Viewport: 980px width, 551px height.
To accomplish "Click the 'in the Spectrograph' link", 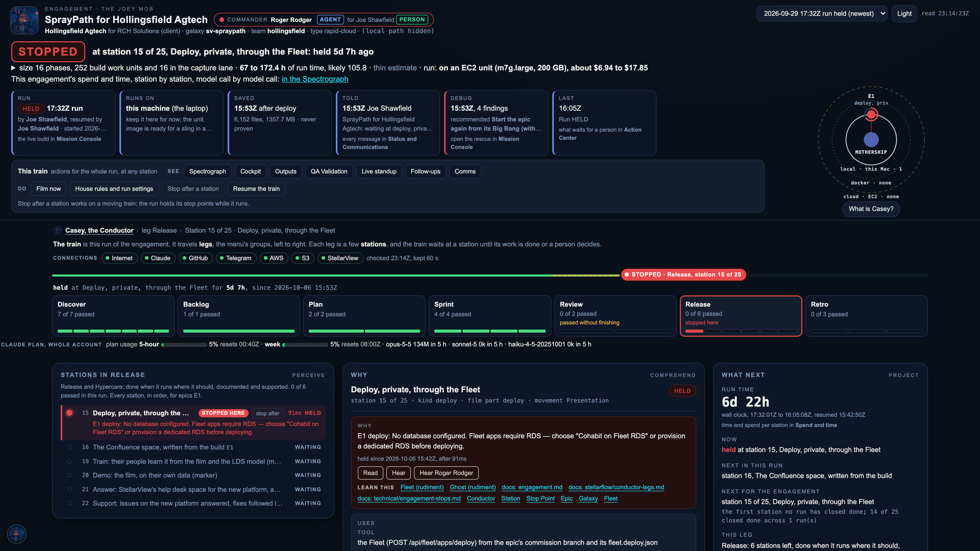I will pos(315,79).
